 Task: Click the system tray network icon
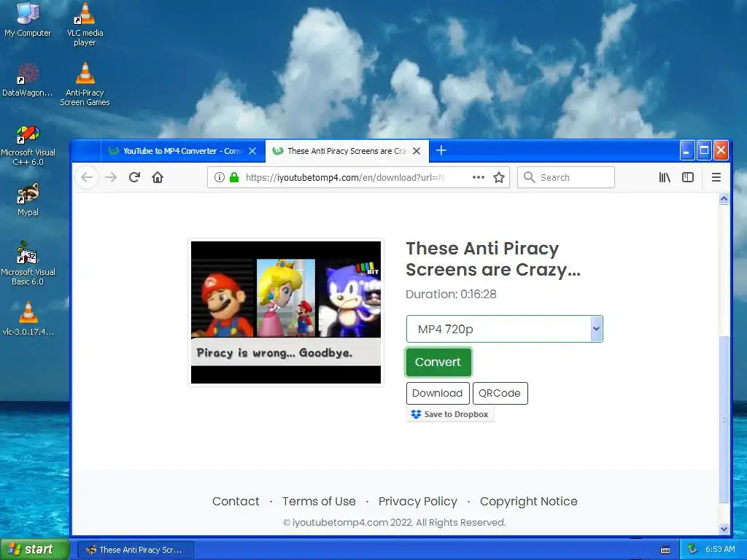(x=692, y=550)
